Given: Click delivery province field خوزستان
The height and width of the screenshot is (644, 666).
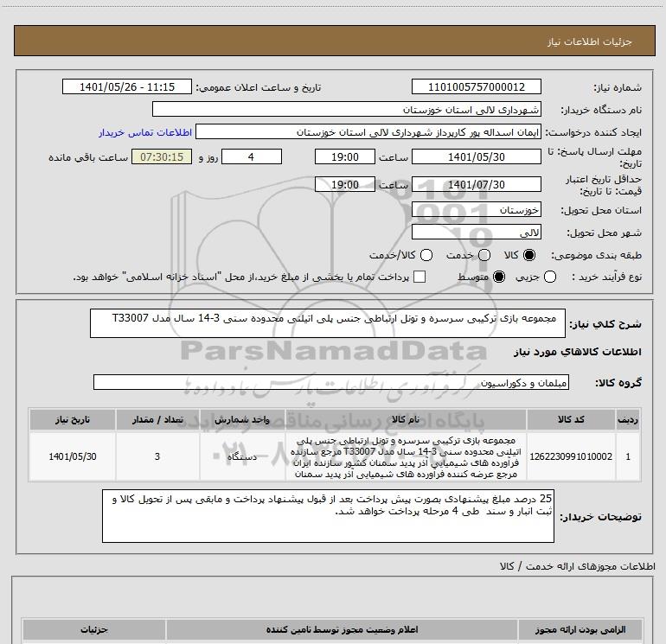Looking at the screenshot, I should pyautogui.click(x=476, y=209).
